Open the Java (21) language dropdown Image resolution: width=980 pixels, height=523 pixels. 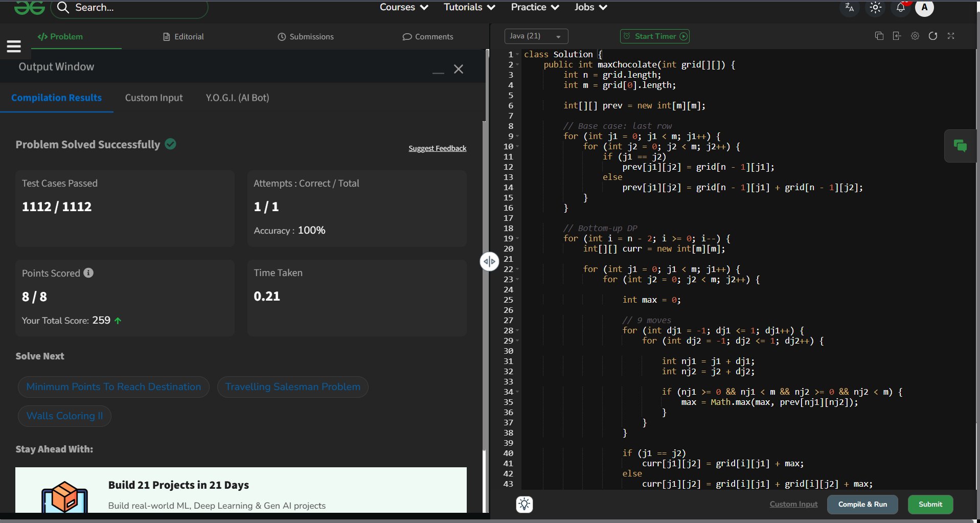click(x=536, y=36)
